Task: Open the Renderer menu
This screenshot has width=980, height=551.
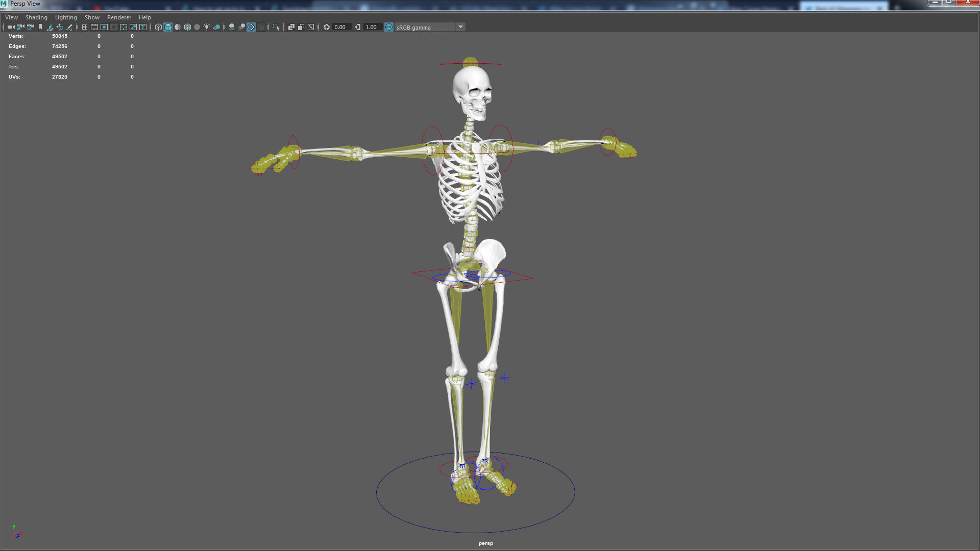Action: point(119,17)
